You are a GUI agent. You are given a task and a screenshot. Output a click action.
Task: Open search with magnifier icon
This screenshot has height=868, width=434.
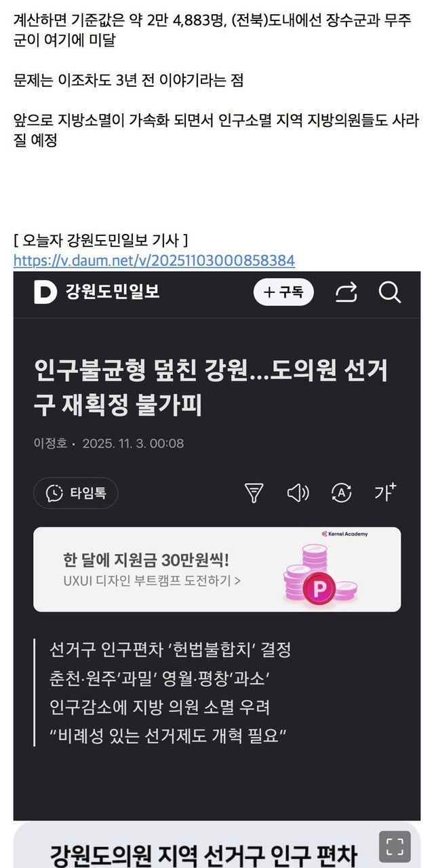point(390,292)
